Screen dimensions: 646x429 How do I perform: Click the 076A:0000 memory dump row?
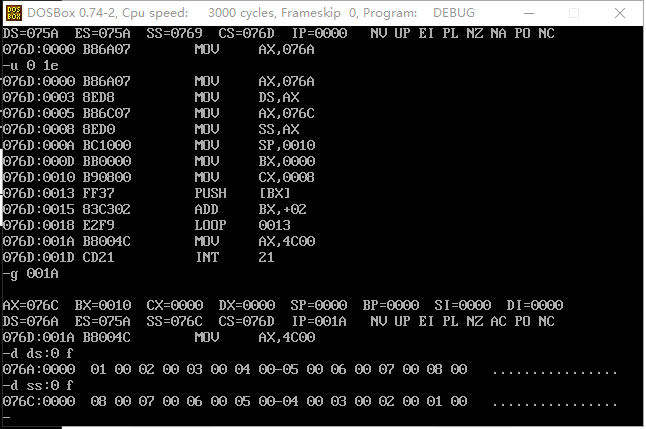click(310, 370)
